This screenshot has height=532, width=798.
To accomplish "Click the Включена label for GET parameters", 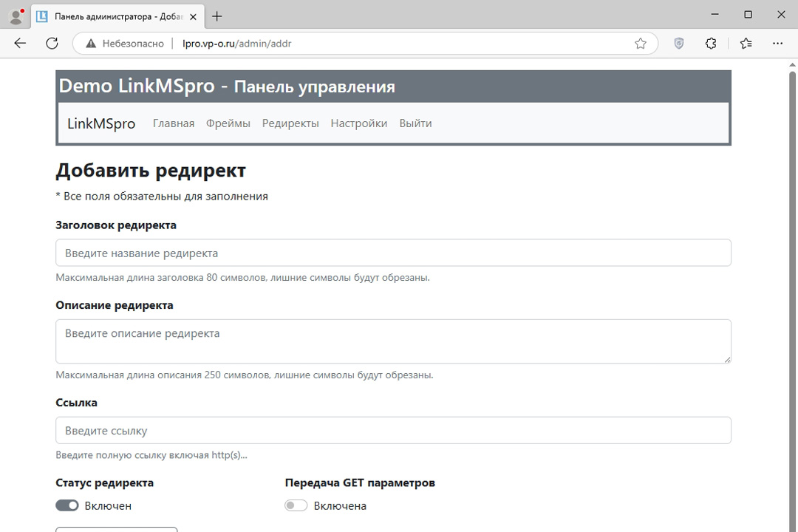I will (x=340, y=505).
